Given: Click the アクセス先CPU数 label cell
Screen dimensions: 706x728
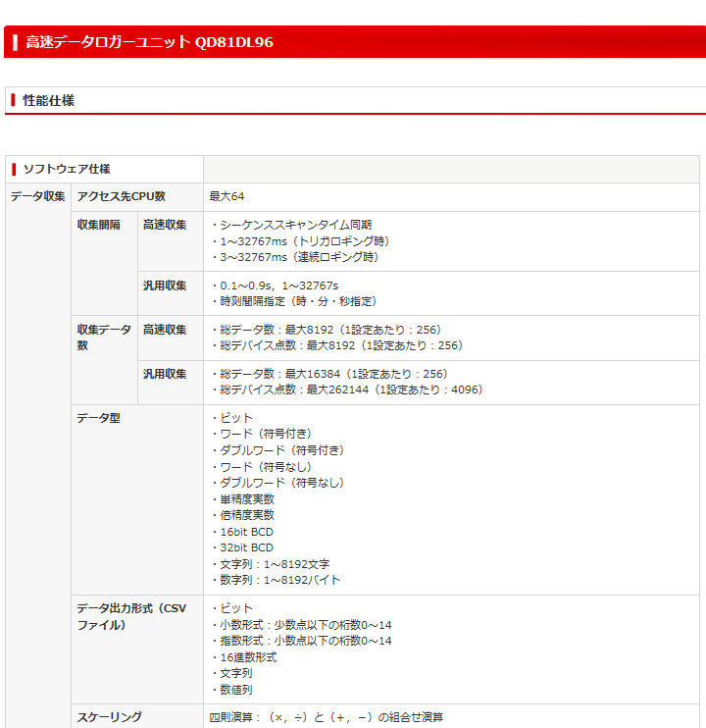Looking at the screenshot, I should click(137, 197).
